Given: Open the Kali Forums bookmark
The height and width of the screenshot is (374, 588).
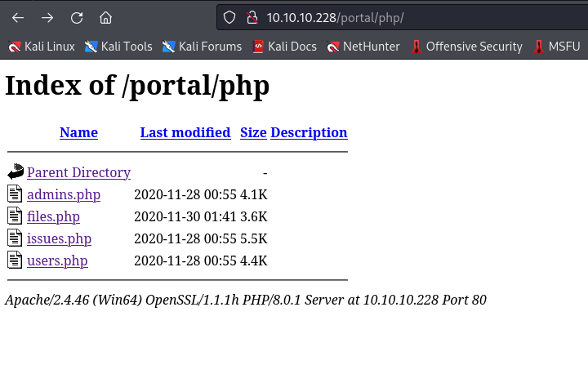Looking at the screenshot, I should (x=202, y=47).
